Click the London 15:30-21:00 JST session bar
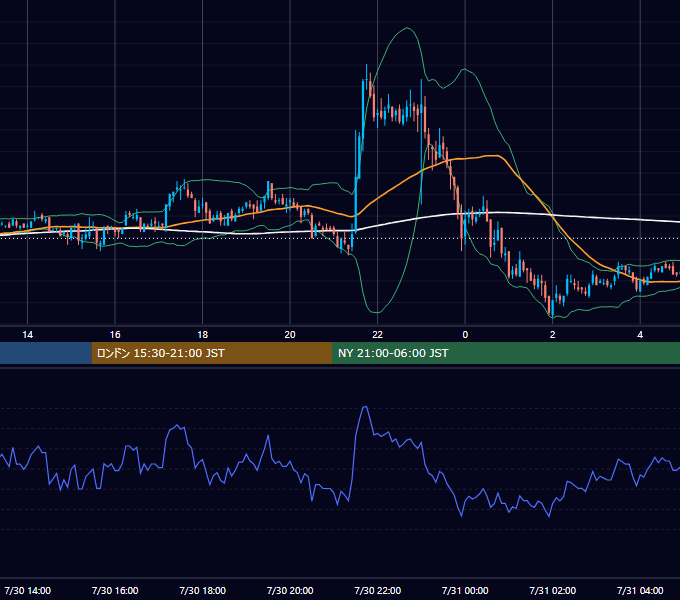The width and height of the screenshot is (680, 600). 212,353
